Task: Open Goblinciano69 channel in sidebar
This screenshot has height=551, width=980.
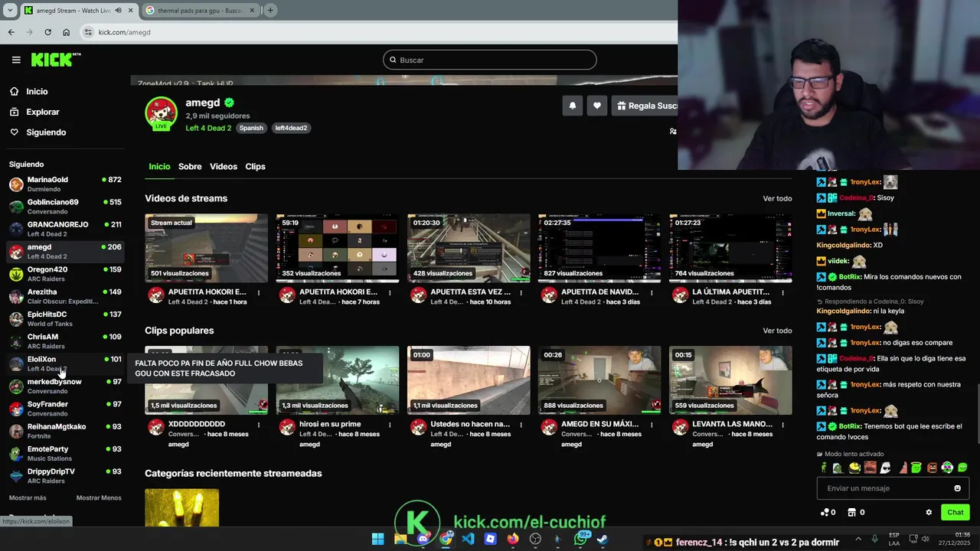Action: point(65,207)
